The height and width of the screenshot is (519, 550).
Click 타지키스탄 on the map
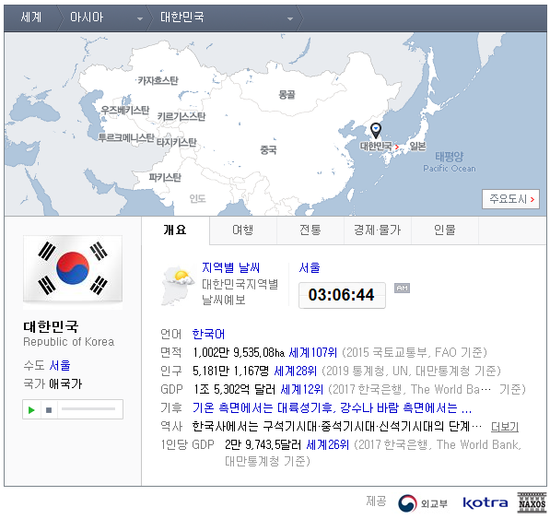pyautogui.click(x=176, y=142)
